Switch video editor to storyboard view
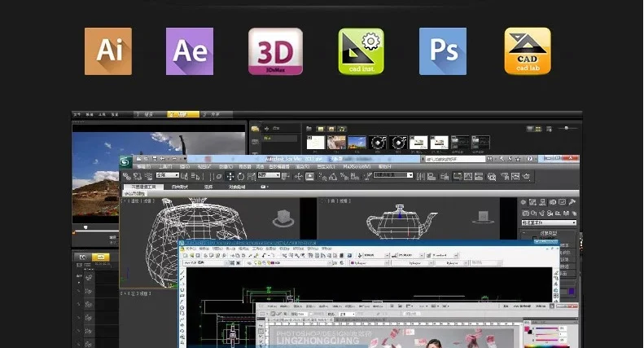Viewport: 644px width, 348px height. [82, 257]
